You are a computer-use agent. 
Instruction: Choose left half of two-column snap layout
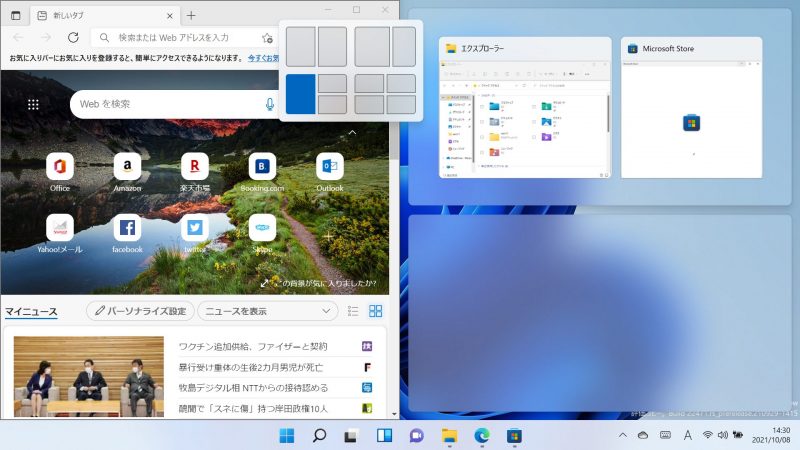(301, 47)
